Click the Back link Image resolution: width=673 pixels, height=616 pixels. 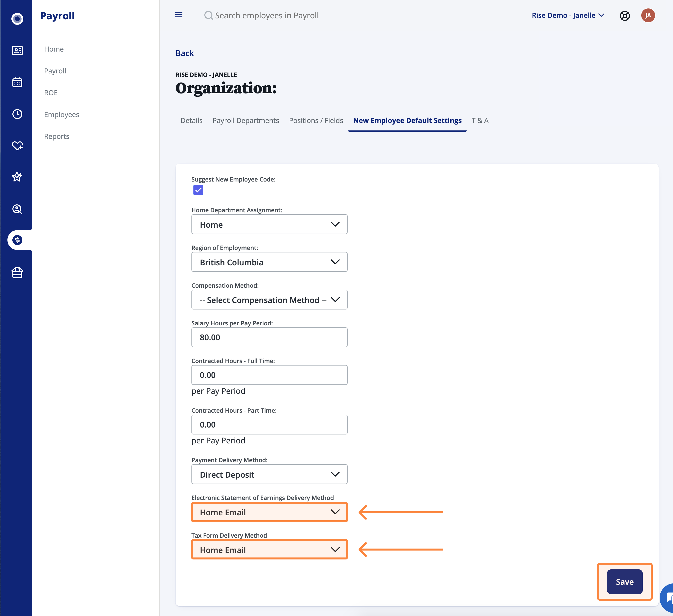184,53
